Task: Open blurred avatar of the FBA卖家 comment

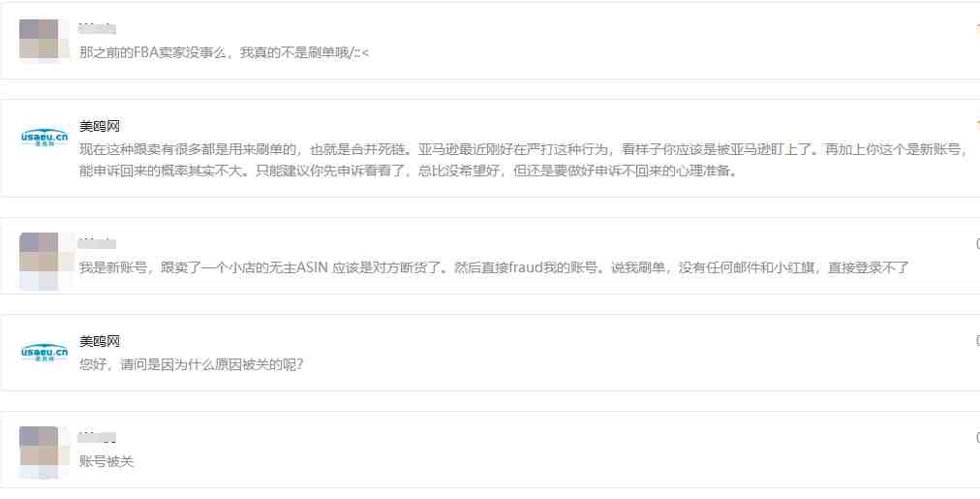Action: [x=45, y=39]
